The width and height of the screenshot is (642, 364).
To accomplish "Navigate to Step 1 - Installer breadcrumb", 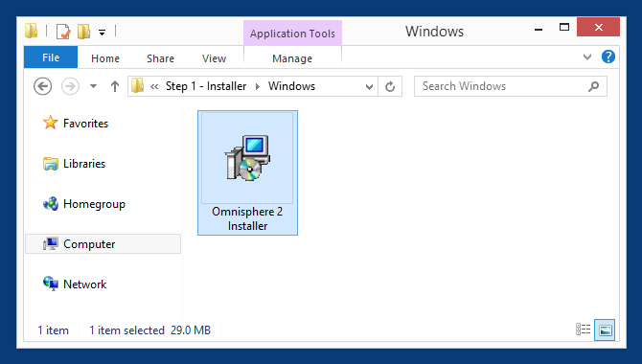I will click(x=206, y=86).
